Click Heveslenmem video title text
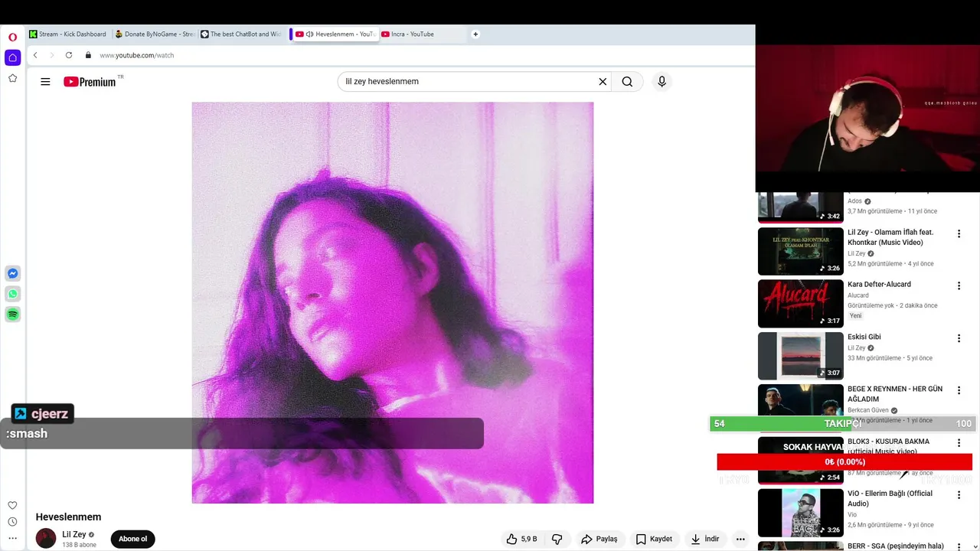980x551 pixels. (68, 517)
